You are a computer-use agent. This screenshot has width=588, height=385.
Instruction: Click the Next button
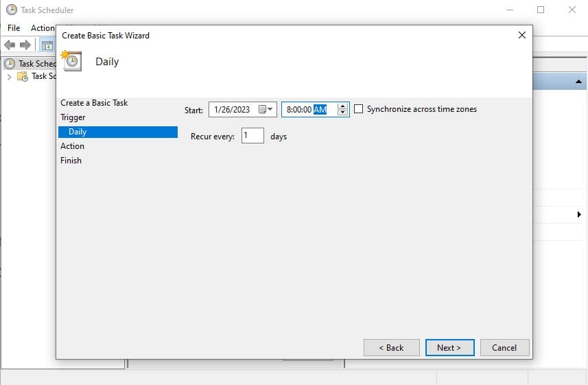449,347
